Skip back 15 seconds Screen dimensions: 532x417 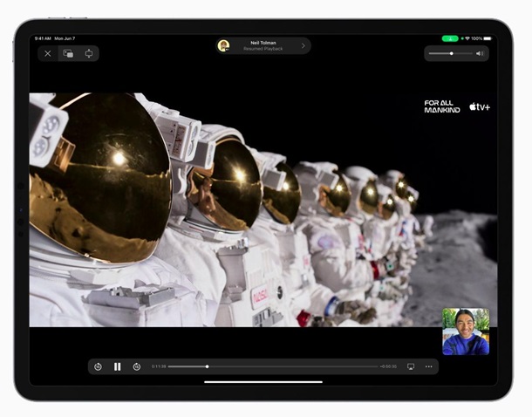click(98, 366)
